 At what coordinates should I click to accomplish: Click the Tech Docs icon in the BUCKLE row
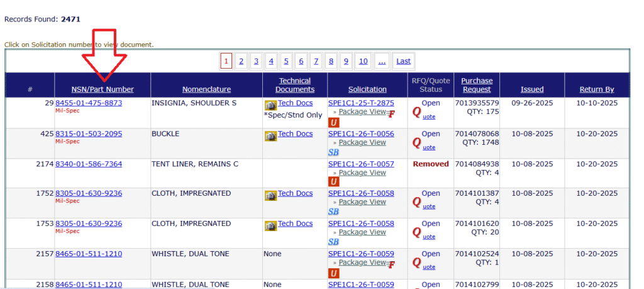click(x=270, y=135)
